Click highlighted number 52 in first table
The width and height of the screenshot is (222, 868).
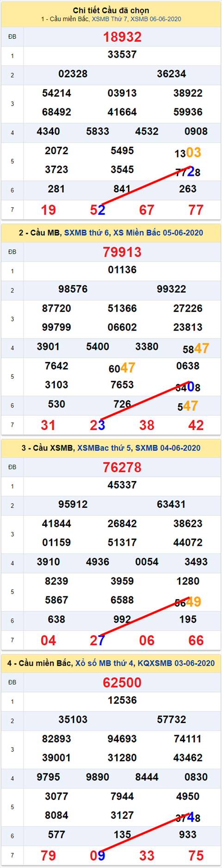(x=98, y=210)
